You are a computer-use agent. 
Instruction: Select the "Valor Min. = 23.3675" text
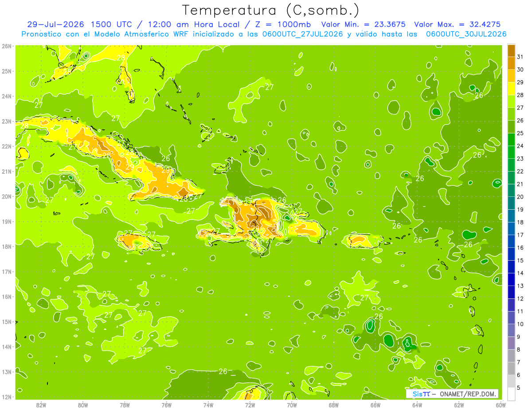click(364, 24)
